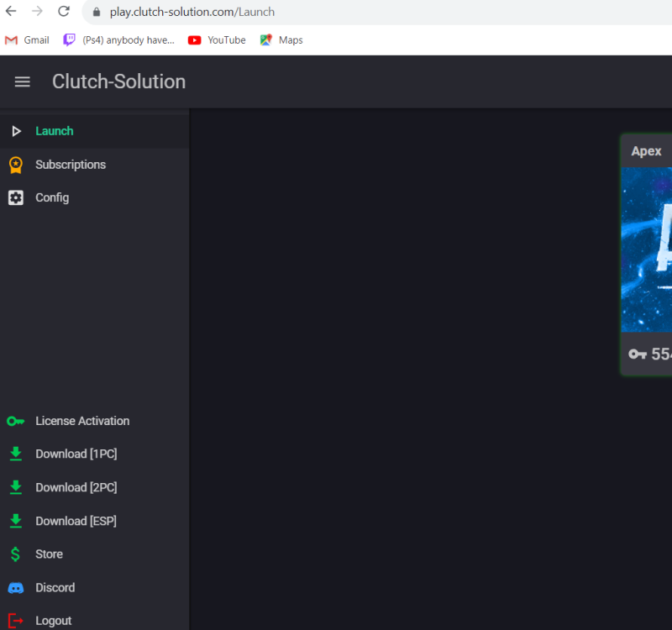Open the YouTube bookmark
The width and height of the screenshot is (672, 630).
coord(217,40)
